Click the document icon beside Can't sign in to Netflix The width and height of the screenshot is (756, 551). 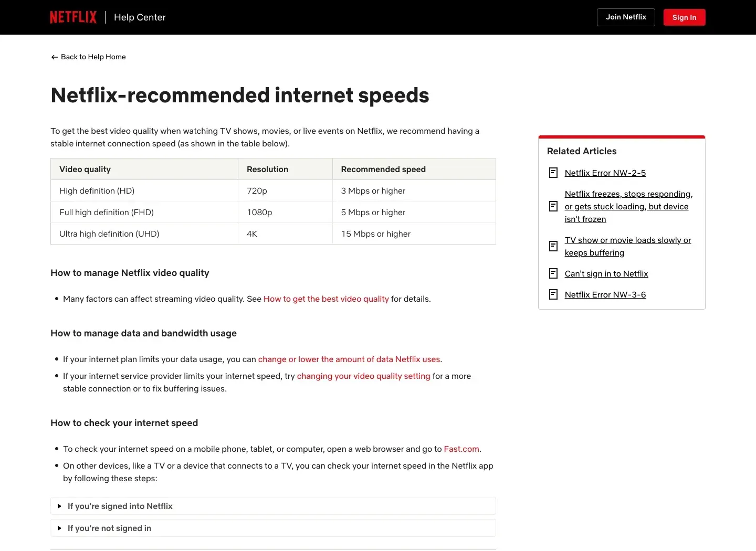553,273
